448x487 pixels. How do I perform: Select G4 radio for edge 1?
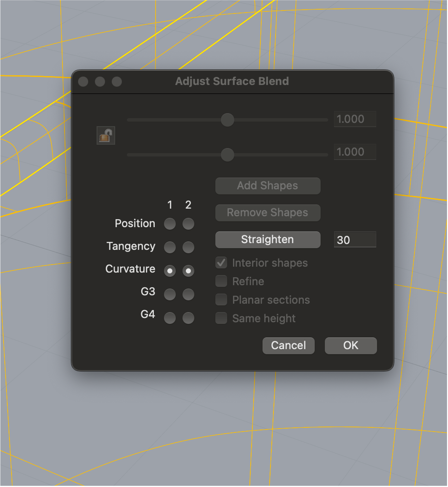(170, 318)
